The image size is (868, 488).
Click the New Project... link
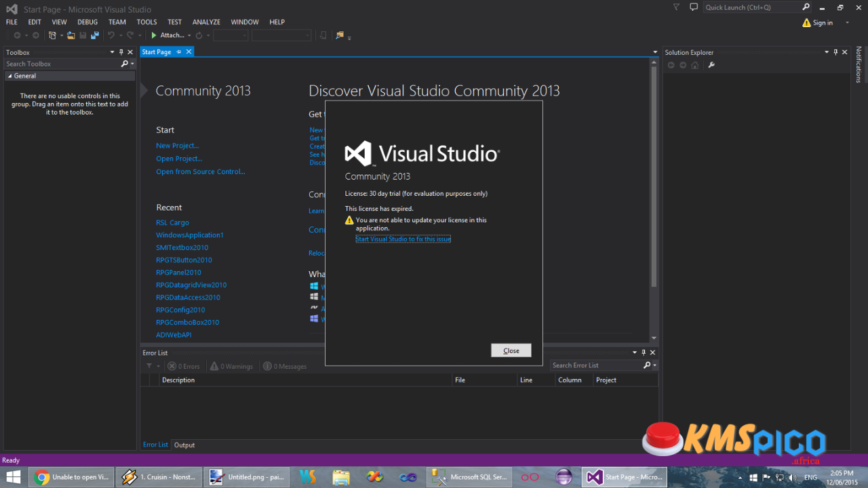tap(178, 146)
